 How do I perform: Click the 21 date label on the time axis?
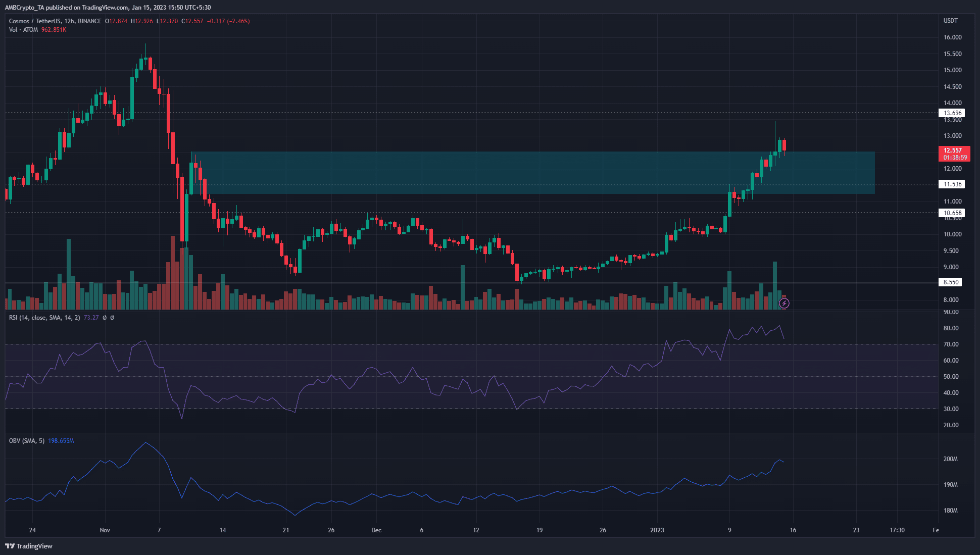click(286, 530)
